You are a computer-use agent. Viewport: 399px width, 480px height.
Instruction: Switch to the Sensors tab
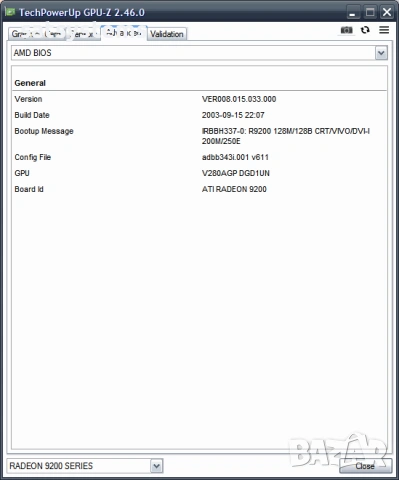point(83,34)
